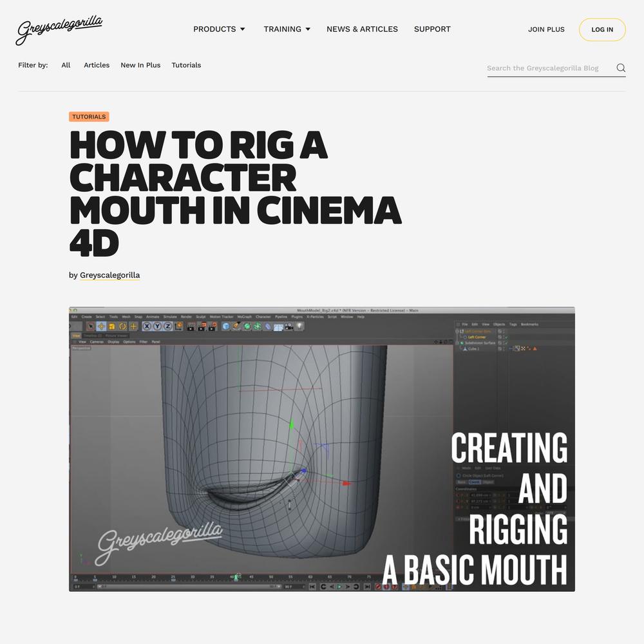Click the mouth rigging tutorial video thumbnail
Image resolution: width=644 pixels, height=644 pixels.
[321, 449]
